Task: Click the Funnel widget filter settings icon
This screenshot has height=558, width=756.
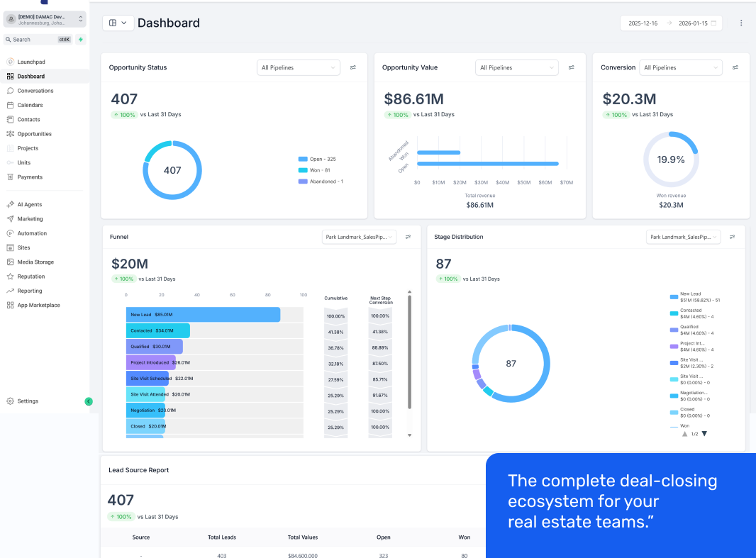Action: click(x=408, y=237)
